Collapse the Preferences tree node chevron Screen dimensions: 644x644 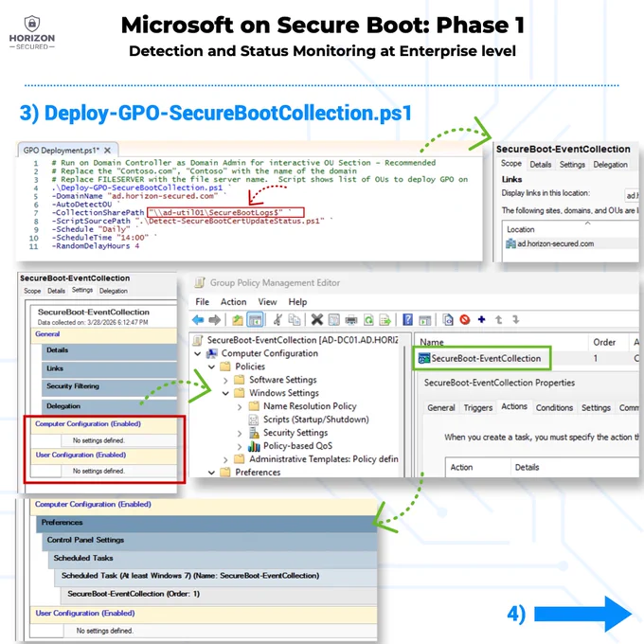(x=211, y=473)
